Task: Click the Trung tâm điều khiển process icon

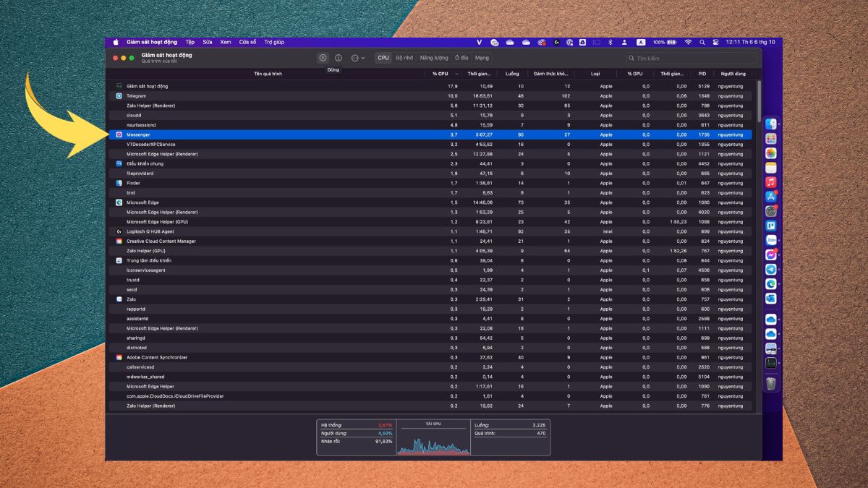Action: pos(119,260)
